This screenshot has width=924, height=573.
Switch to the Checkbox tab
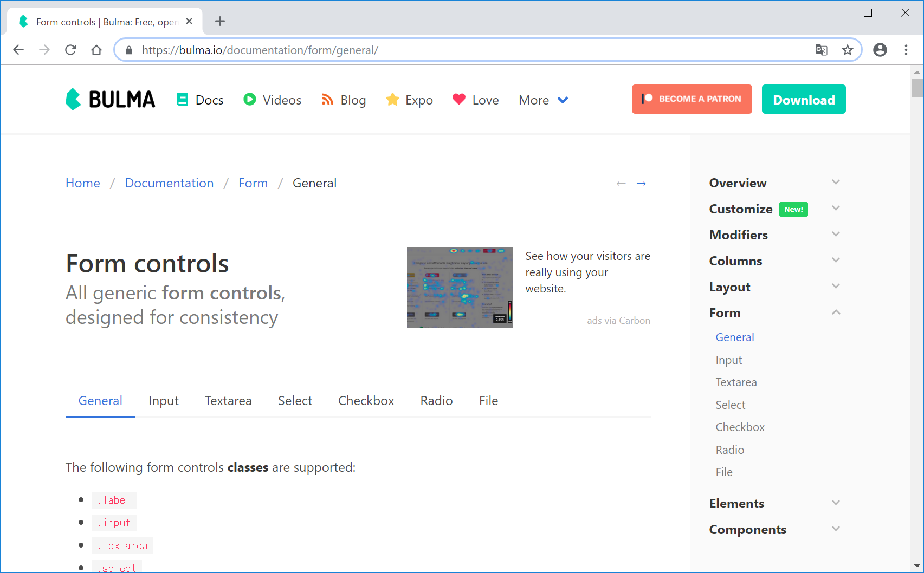point(366,401)
